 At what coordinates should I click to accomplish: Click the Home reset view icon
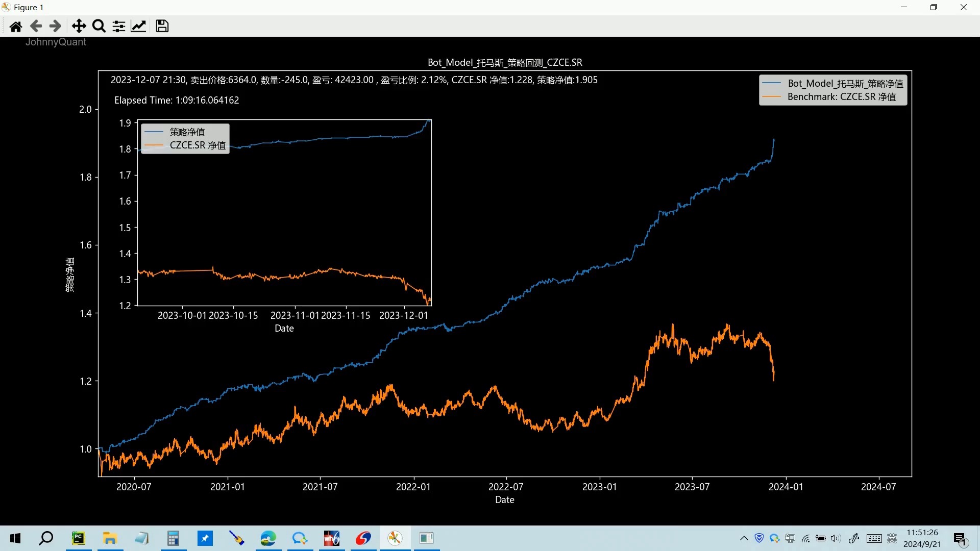pos(16,26)
